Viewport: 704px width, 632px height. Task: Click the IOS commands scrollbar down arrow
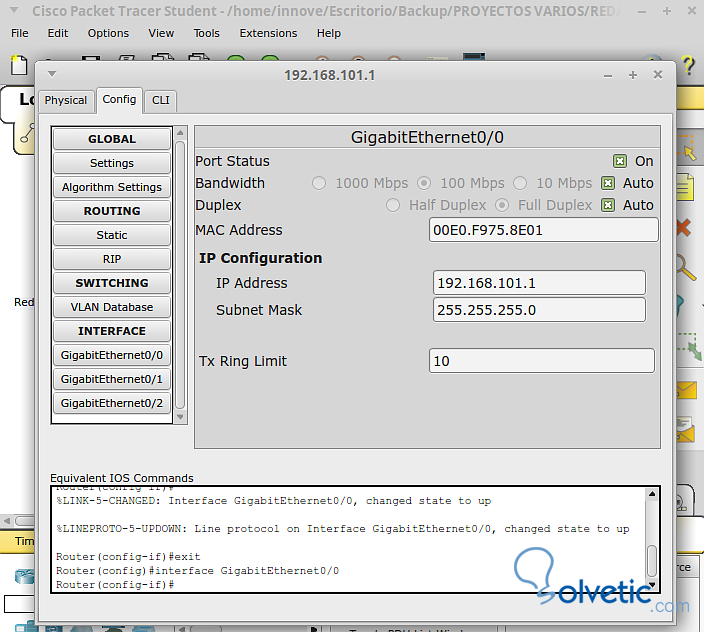652,584
